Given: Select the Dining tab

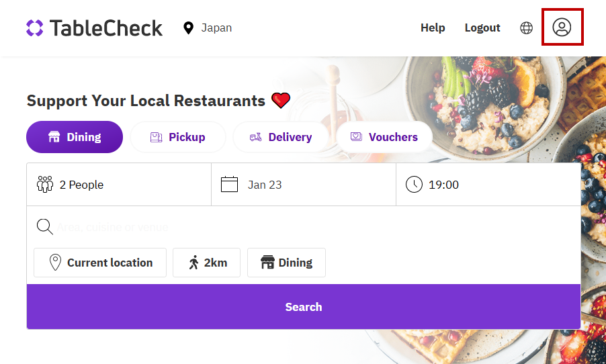Looking at the screenshot, I should point(75,137).
